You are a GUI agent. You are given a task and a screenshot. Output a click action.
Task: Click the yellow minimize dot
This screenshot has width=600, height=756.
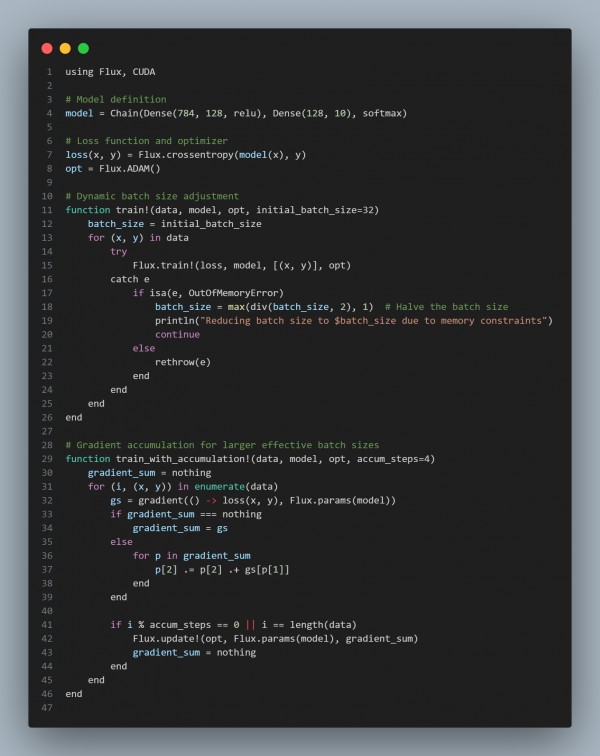(65, 48)
